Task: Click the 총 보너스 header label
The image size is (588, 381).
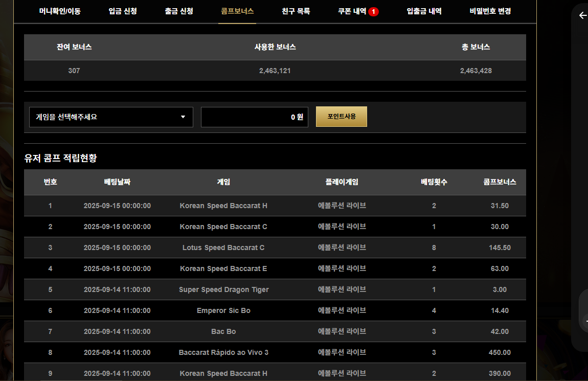Action: [x=476, y=47]
